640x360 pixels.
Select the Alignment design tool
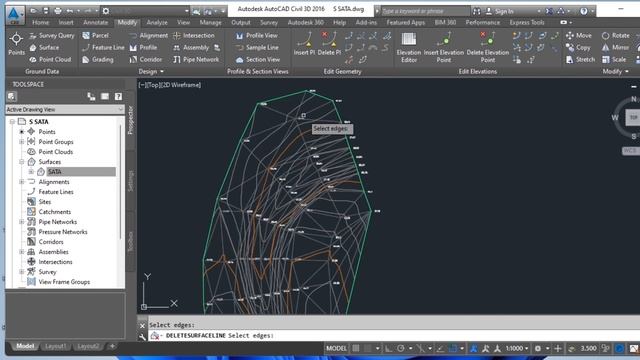pos(149,36)
